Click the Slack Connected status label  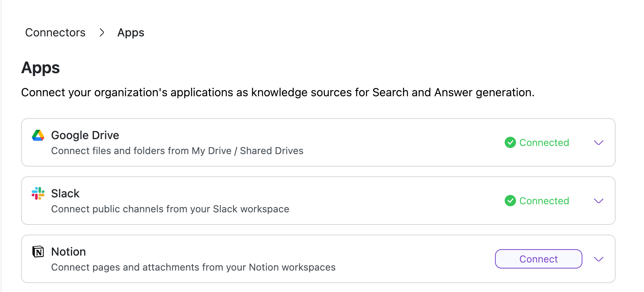544,201
